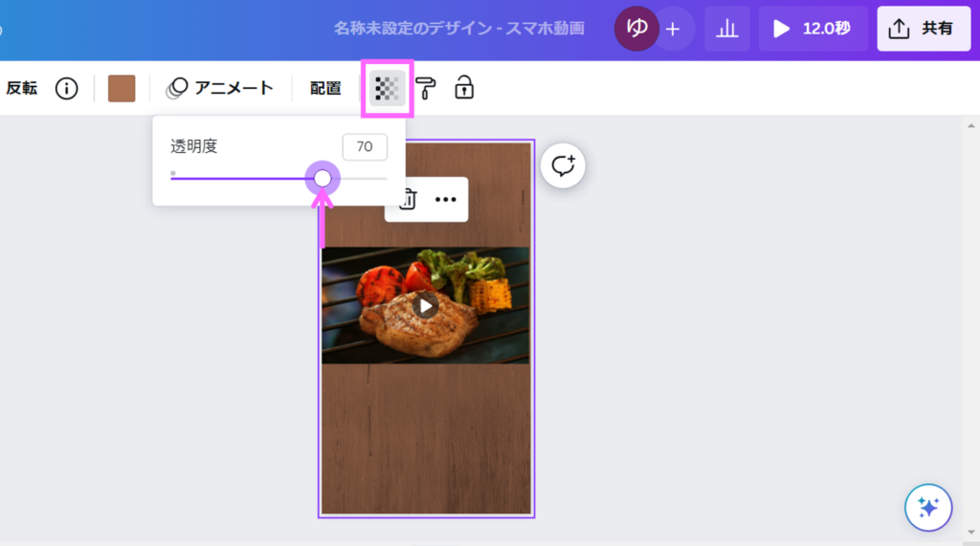The height and width of the screenshot is (546, 980).
Task: Add collaborator with the plus icon
Action: [x=673, y=29]
